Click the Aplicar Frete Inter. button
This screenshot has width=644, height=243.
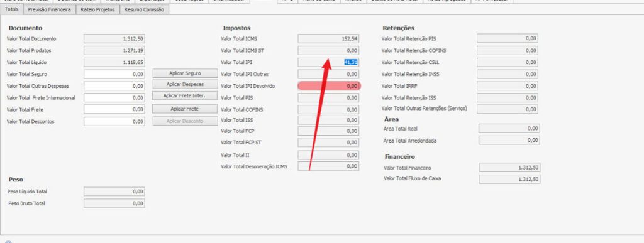point(185,95)
